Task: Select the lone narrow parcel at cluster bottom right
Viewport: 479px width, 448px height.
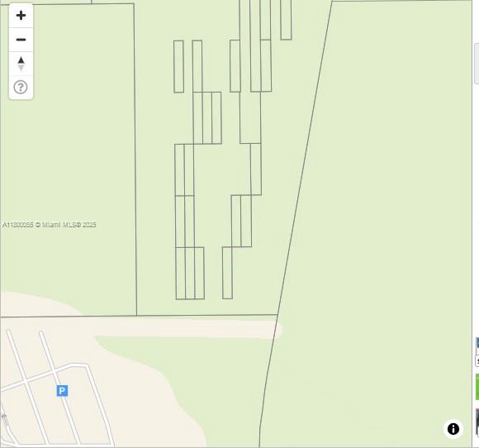Action: click(227, 273)
